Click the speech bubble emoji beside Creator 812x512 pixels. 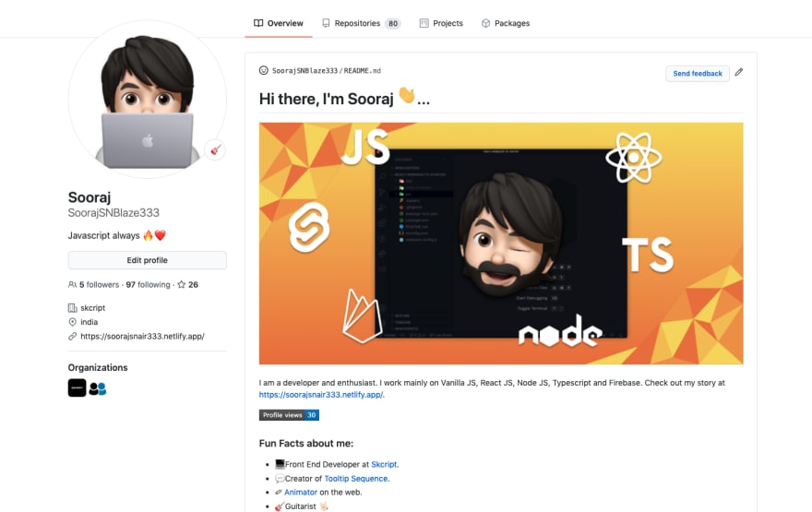(280, 479)
